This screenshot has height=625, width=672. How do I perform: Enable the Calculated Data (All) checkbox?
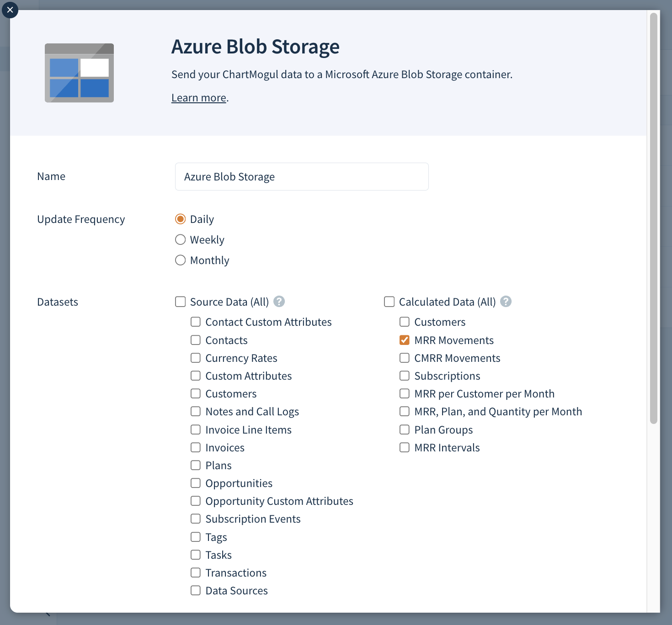pyautogui.click(x=389, y=302)
